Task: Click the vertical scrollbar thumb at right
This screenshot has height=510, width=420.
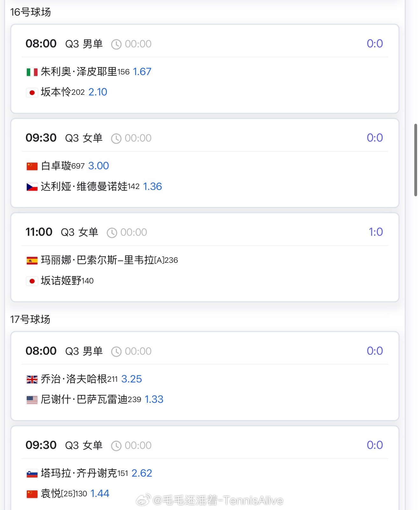Action: [416, 160]
